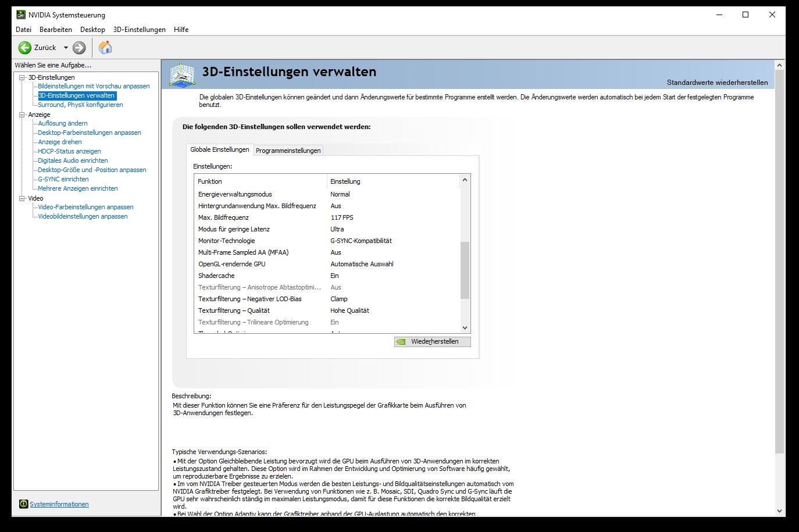Screen dimensions: 799x532
Task: Click settings list scroll-down arrow
Action: tap(465, 328)
